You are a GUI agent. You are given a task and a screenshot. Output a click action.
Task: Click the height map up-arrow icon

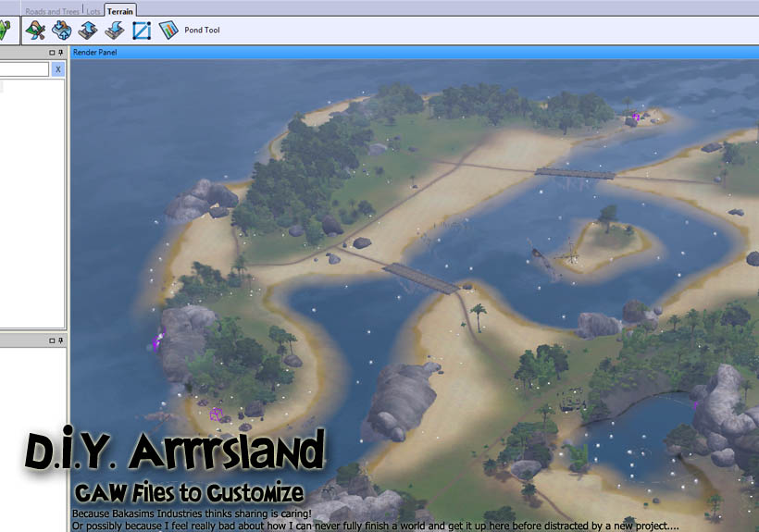point(88,30)
